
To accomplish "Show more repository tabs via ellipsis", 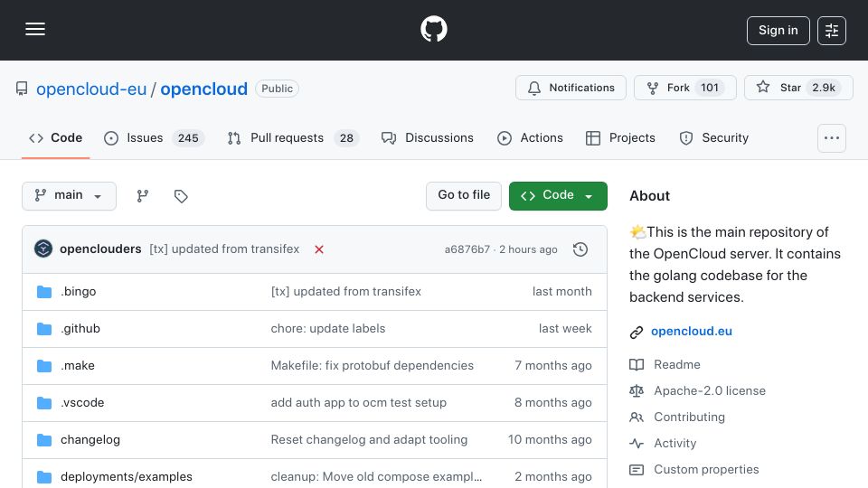I will (x=832, y=138).
